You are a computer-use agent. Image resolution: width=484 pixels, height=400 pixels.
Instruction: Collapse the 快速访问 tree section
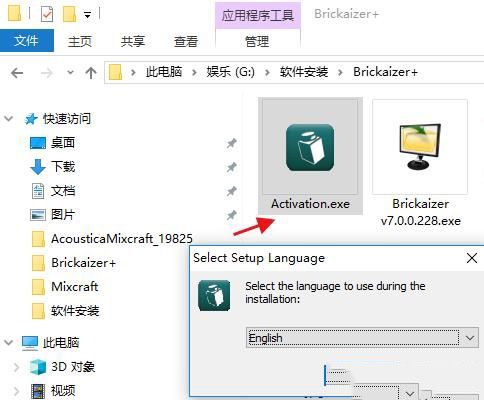click(x=9, y=118)
